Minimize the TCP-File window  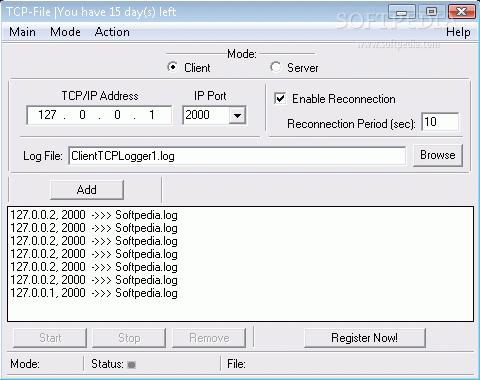coord(402,12)
